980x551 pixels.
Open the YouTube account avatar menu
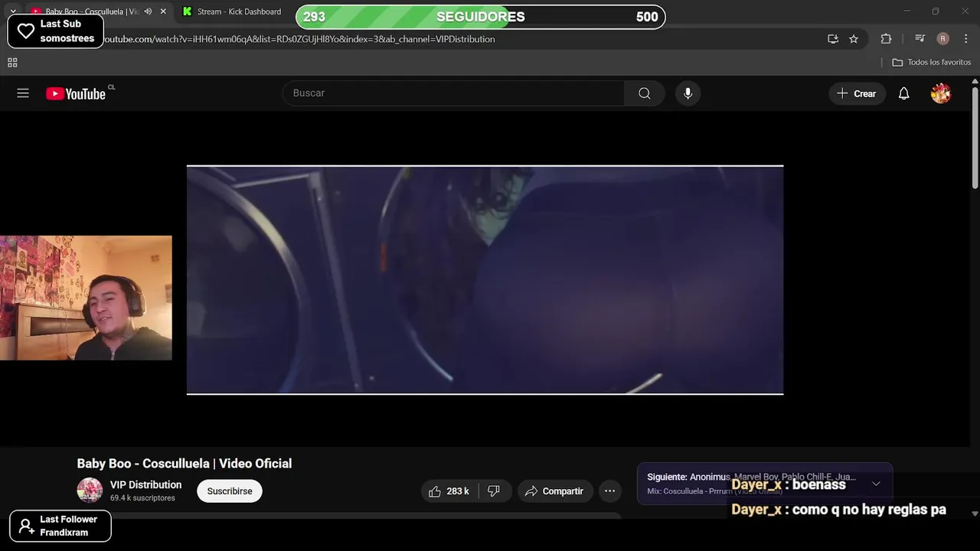point(941,93)
